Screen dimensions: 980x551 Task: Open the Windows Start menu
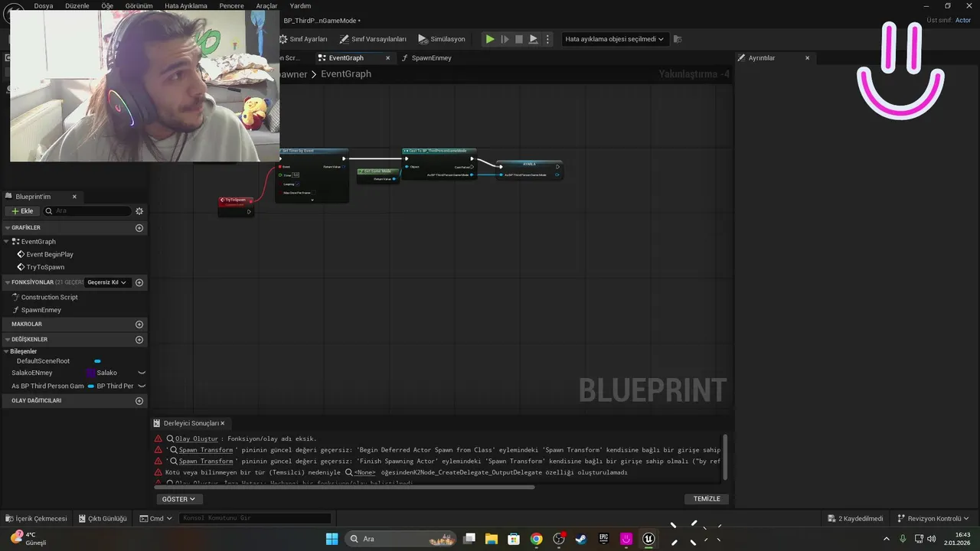click(332, 539)
